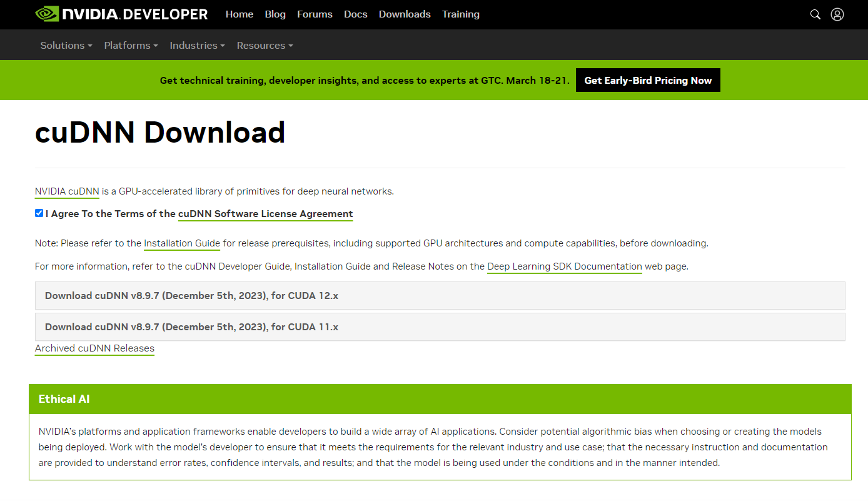868x501 pixels.
Task: Open cuDNN Software License Agreement link
Action: click(266, 214)
